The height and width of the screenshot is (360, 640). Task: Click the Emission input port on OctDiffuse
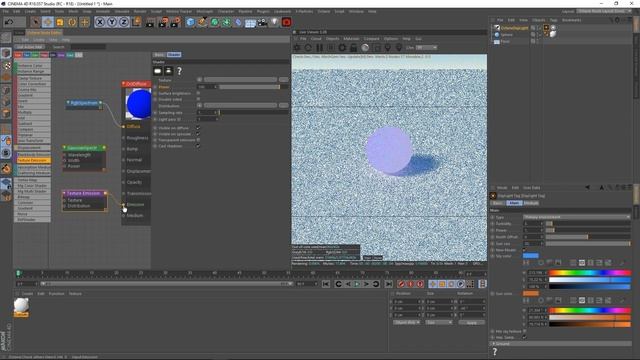click(x=123, y=204)
